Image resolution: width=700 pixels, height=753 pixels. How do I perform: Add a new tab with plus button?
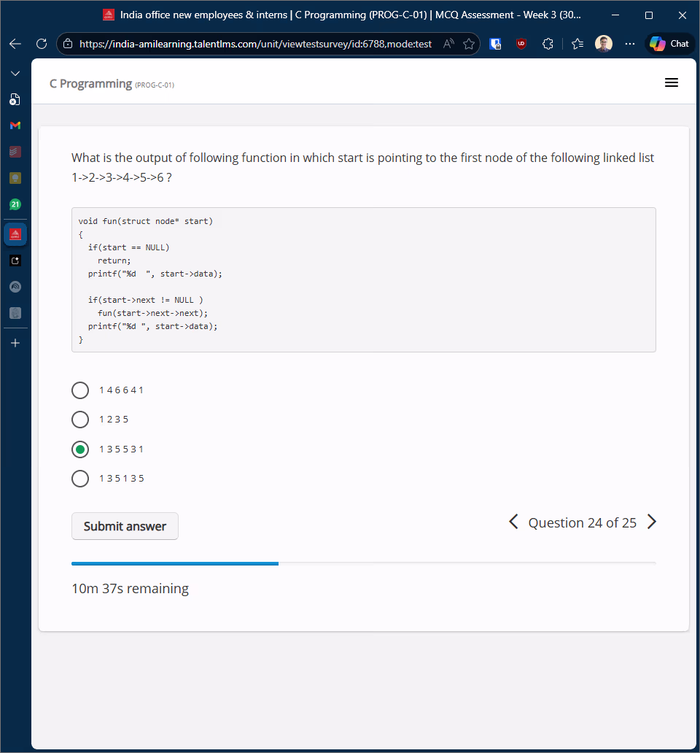pos(15,342)
